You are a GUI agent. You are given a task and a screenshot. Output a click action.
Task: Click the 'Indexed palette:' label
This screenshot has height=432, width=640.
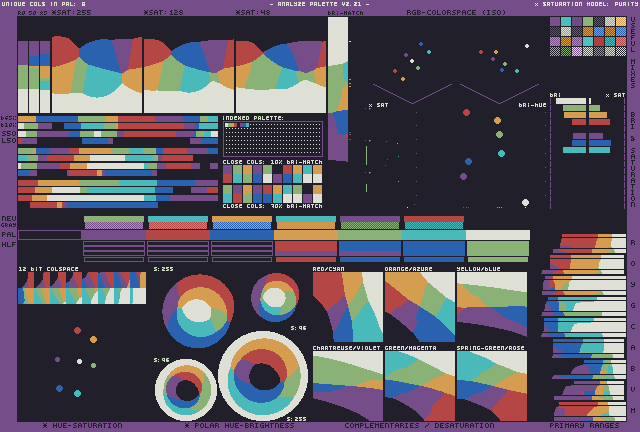tap(253, 118)
